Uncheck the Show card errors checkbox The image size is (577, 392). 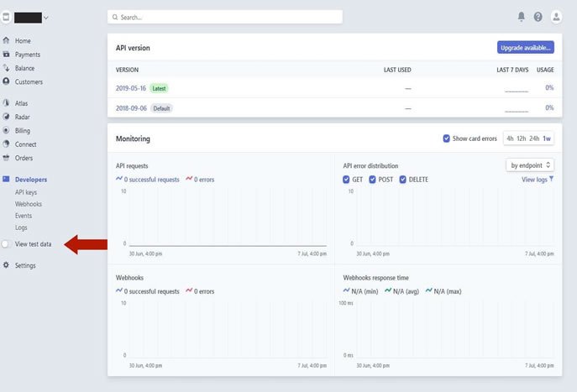[447, 139]
